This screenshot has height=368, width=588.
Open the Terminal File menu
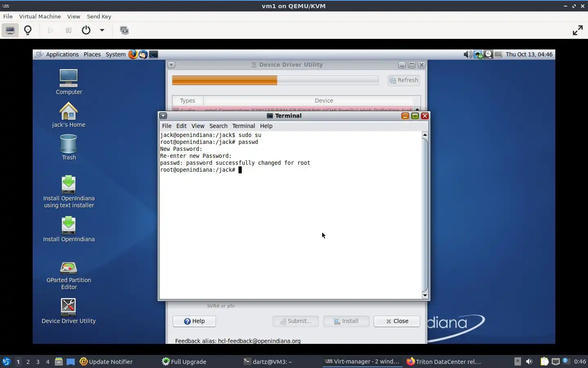pyautogui.click(x=167, y=126)
